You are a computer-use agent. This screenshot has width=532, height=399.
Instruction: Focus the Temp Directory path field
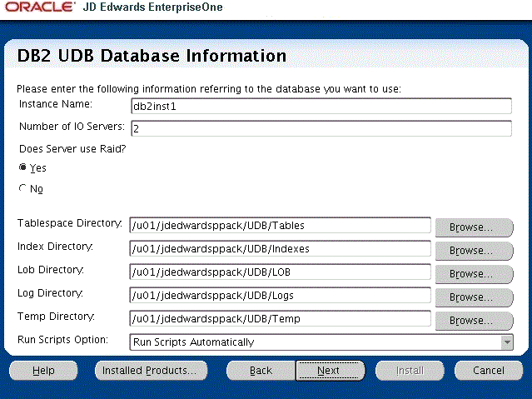tap(281, 319)
